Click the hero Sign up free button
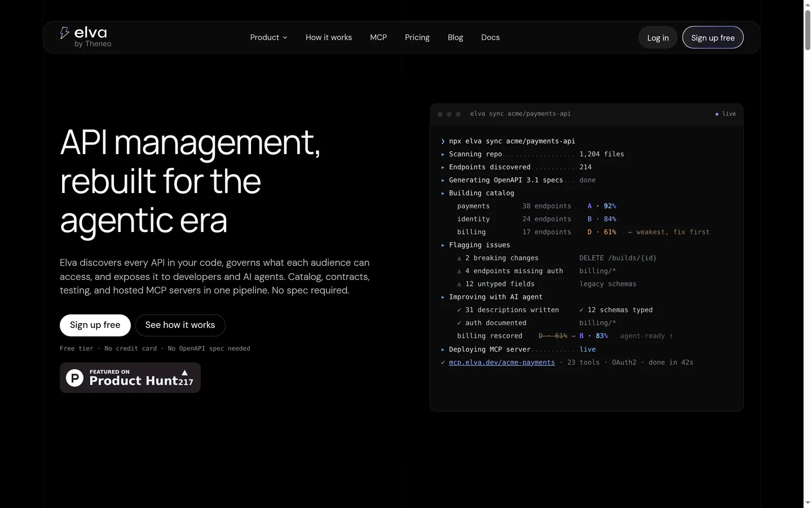 click(95, 325)
